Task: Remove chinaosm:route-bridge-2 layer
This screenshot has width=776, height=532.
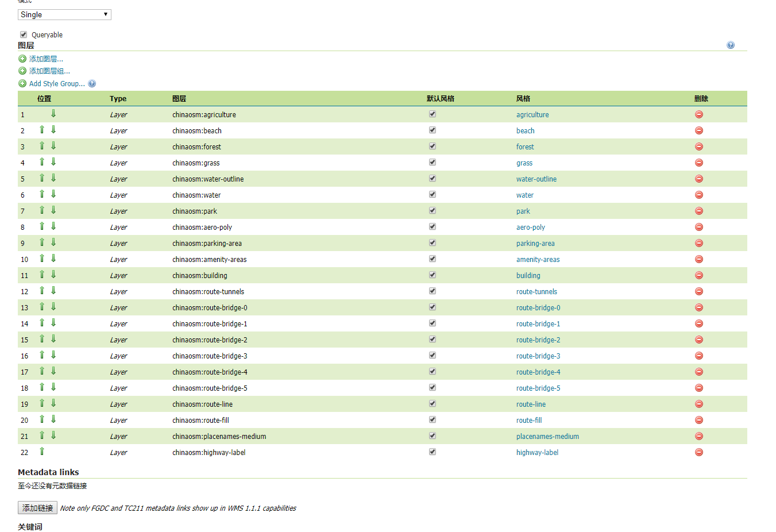Action: tap(699, 340)
